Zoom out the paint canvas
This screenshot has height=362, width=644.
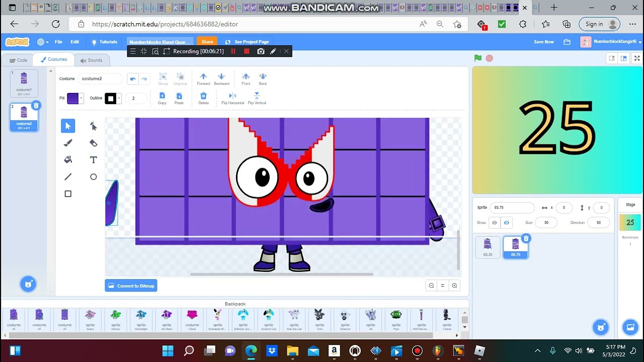click(x=431, y=286)
